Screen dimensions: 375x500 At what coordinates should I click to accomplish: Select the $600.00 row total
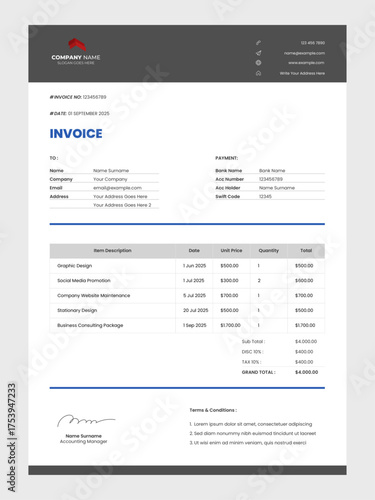point(304,280)
